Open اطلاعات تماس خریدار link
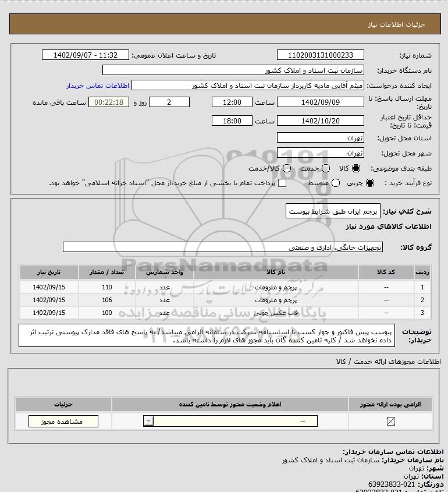Image resolution: width=448 pixels, height=492 pixels. point(98,86)
